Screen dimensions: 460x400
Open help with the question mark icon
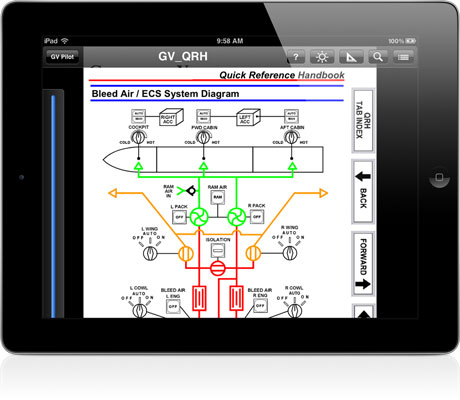pyautogui.click(x=296, y=57)
